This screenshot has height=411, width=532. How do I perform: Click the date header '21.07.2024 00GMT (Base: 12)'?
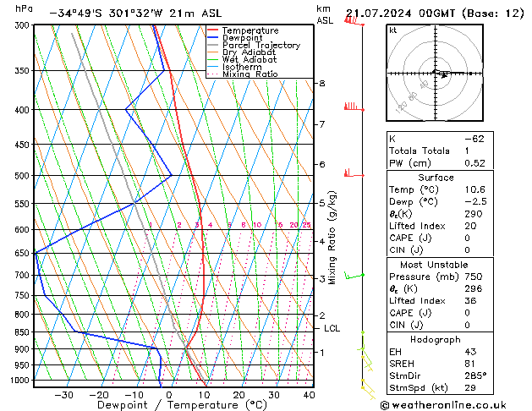[435, 14]
